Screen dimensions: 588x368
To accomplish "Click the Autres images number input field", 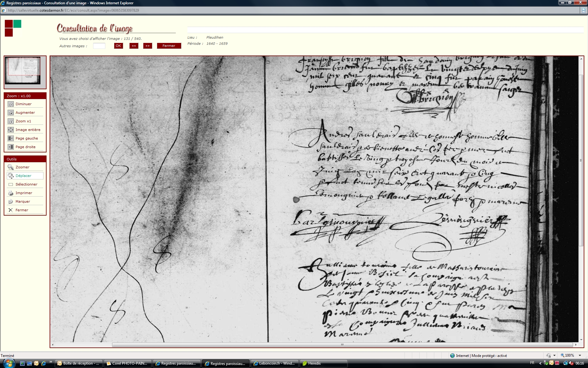I will (x=99, y=46).
